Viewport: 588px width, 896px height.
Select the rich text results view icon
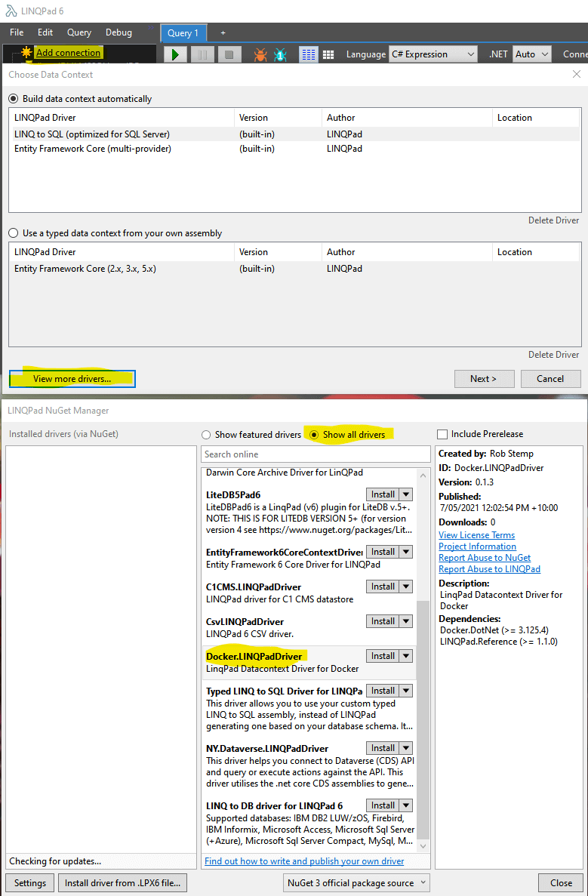[309, 54]
